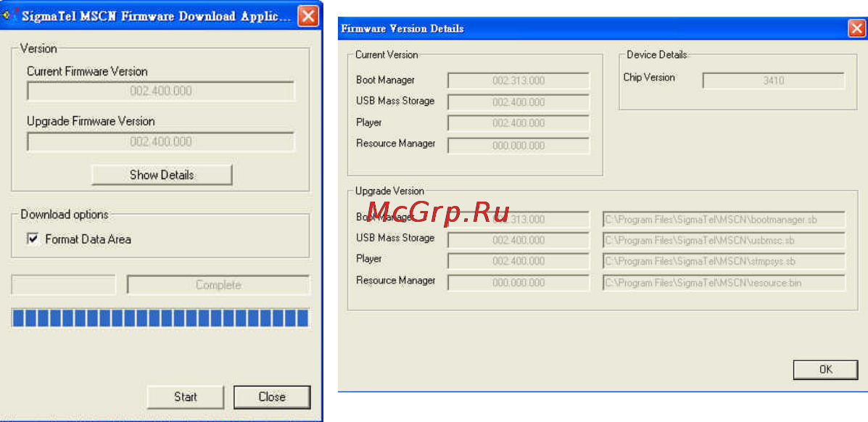Close the Firmware Version Details dialog
This screenshot has height=422, width=868.
coord(857,29)
